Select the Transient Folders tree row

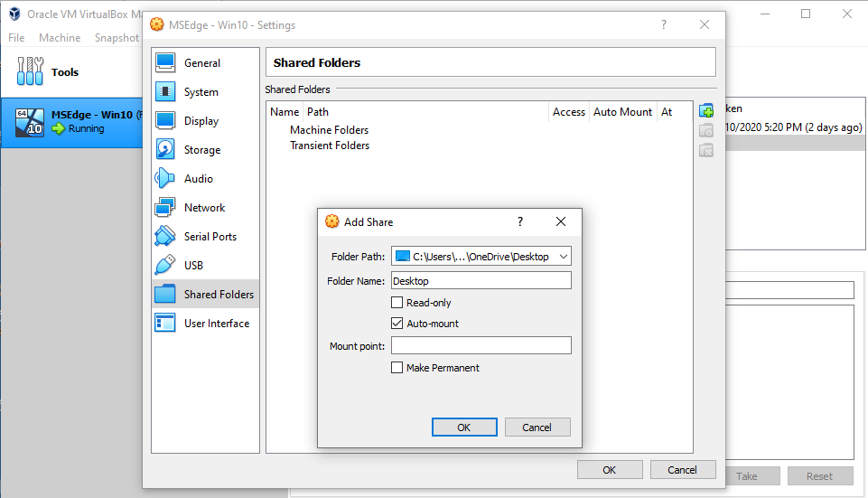click(x=330, y=146)
